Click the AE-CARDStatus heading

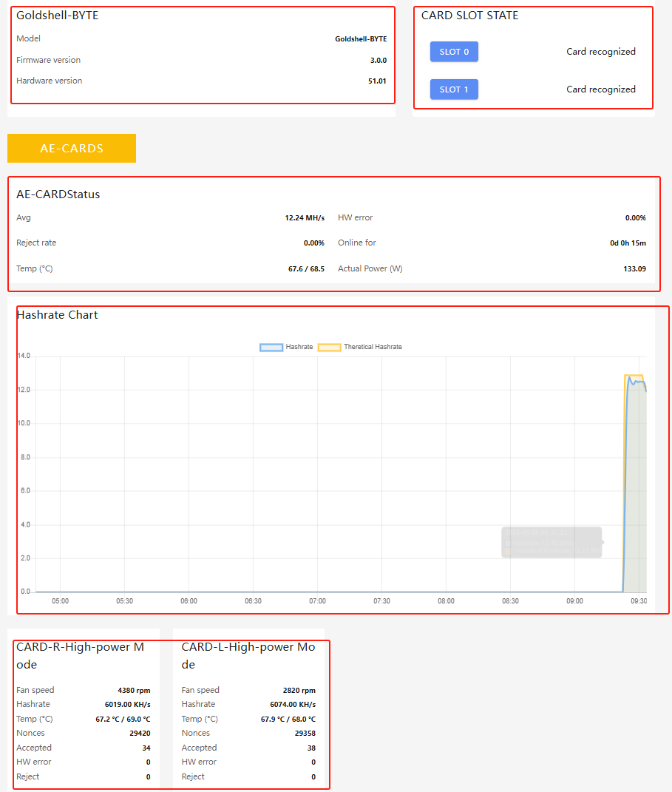(x=58, y=194)
